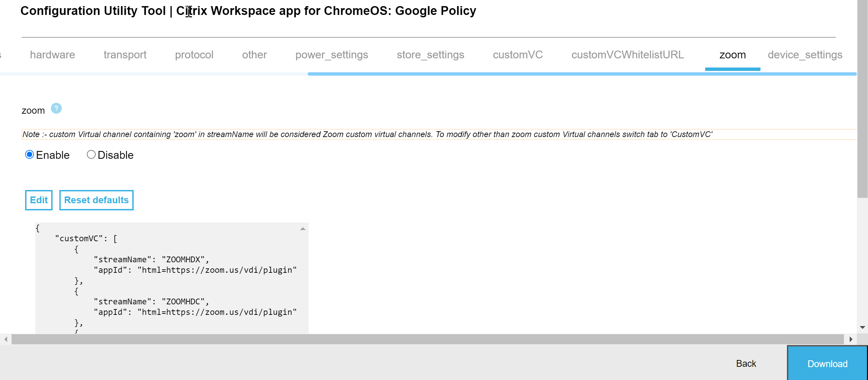Select the customVC tab
Image resolution: width=868 pixels, height=380 pixels.
tap(518, 55)
